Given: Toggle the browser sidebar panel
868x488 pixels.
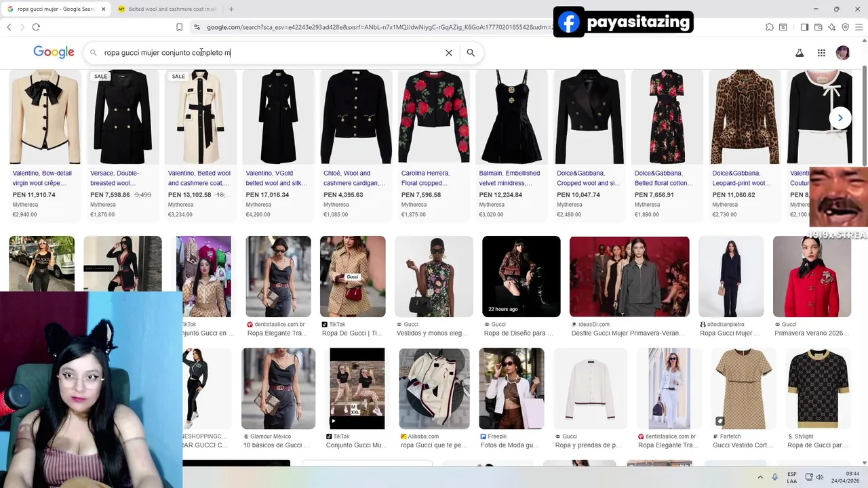Looking at the screenshot, I should pyautogui.click(x=804, y=27).
